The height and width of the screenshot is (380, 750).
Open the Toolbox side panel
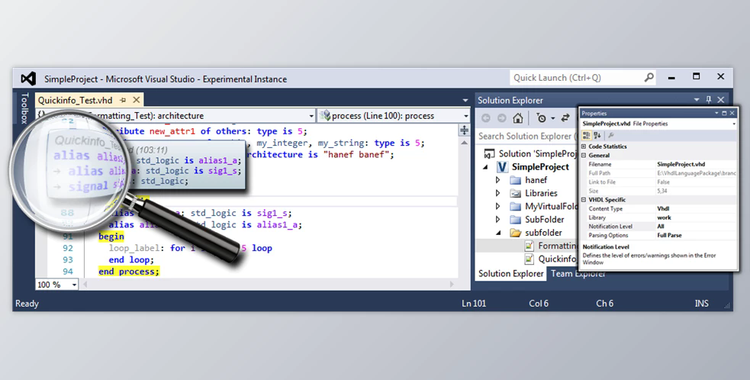click(24, 108)
